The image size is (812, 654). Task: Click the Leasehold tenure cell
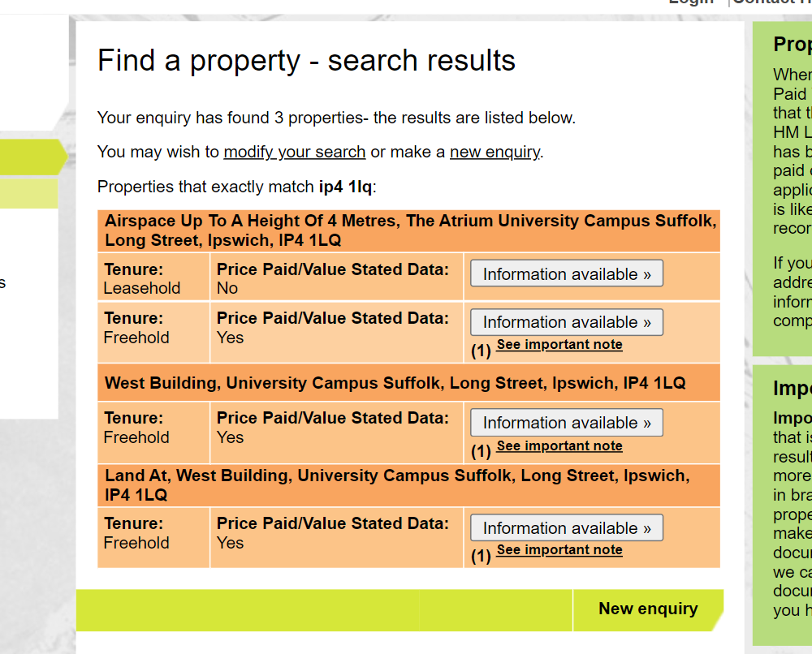(x=153, y=278)
